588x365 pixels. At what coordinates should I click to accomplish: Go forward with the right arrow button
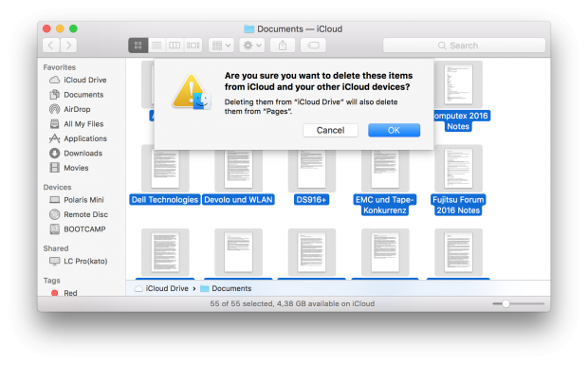coord(68,46)
